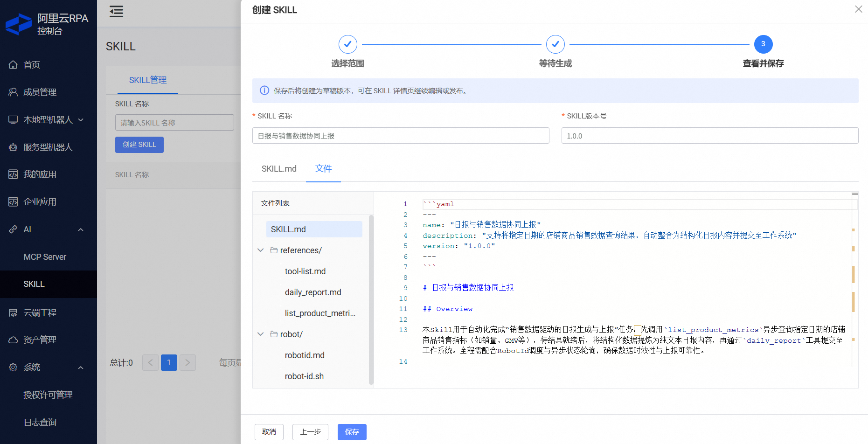Go to next page in pagination
The image size is (868, 444).
pyautogui.click(x=187, y=362)
